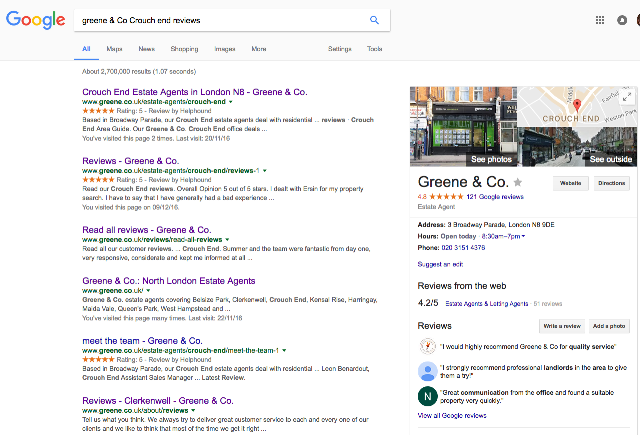Click the blue search magnifier icon
Screen dimensions: 640x435
(x=374, y=20)
